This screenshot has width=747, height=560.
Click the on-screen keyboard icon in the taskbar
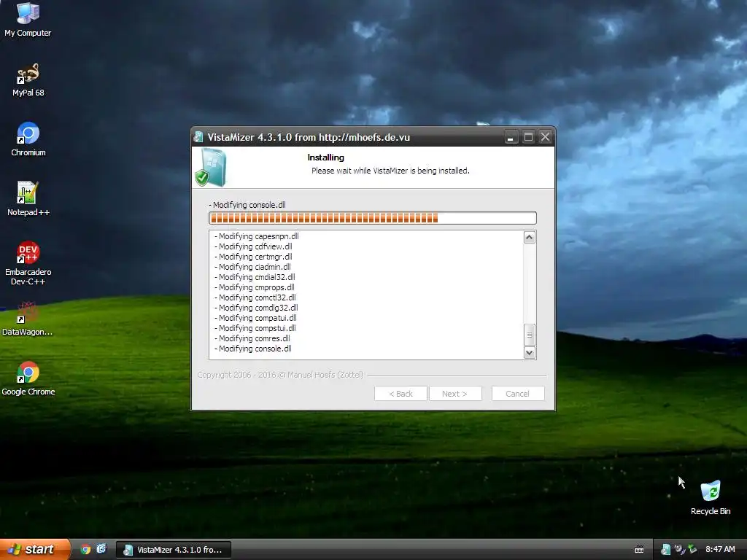(x=639, y=550)
